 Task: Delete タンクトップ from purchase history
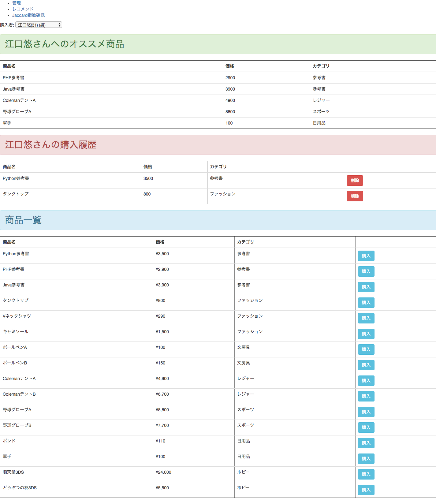coord(355,196)
